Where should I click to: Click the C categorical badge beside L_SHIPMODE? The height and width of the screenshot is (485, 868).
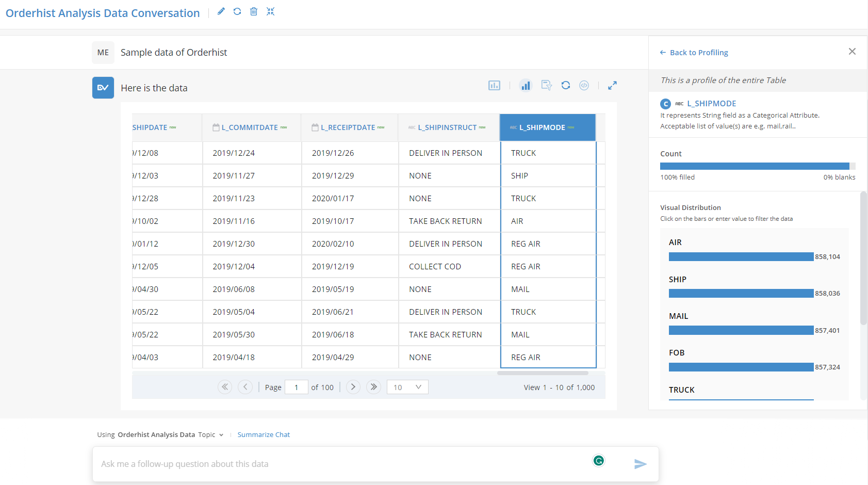coord(666,104)
